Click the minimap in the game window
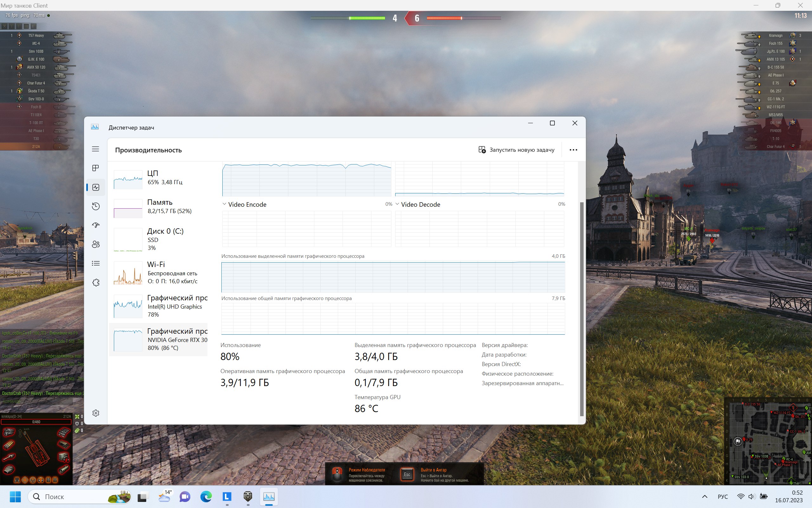This screenshot has width=812, height=508. pos(768,441)
